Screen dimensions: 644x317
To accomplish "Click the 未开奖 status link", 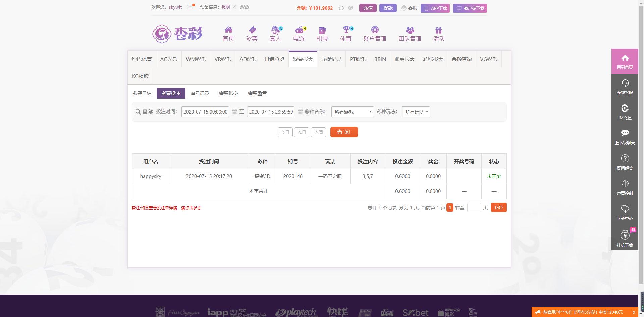I will click(x=494, y=176).
